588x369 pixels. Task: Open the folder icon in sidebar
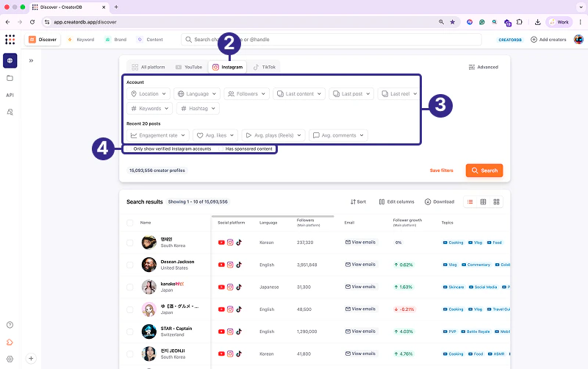[10, 78]
